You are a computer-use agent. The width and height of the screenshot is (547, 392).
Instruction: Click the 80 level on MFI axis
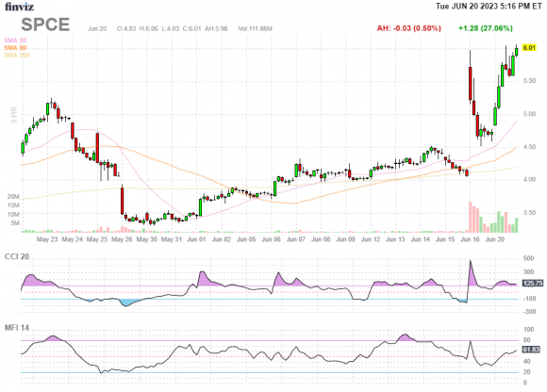click(x=526, y=340)
